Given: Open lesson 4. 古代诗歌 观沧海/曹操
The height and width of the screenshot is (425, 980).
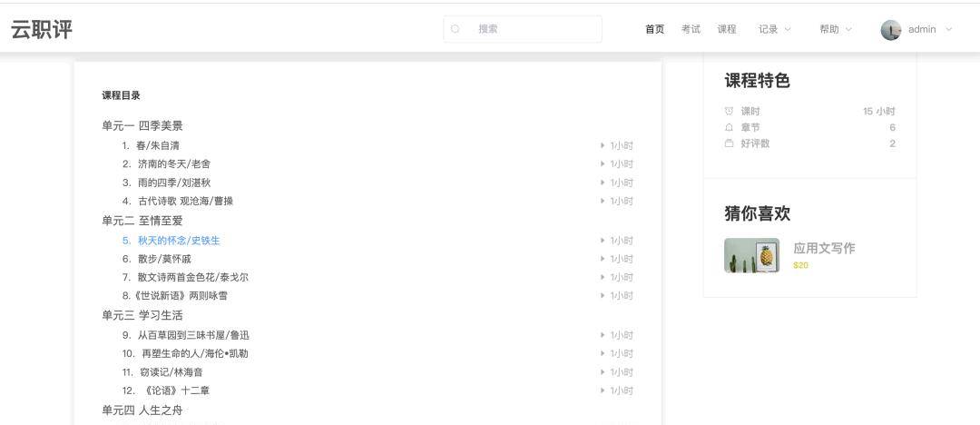Looking at the screenshot, I should tap(178, 201).
